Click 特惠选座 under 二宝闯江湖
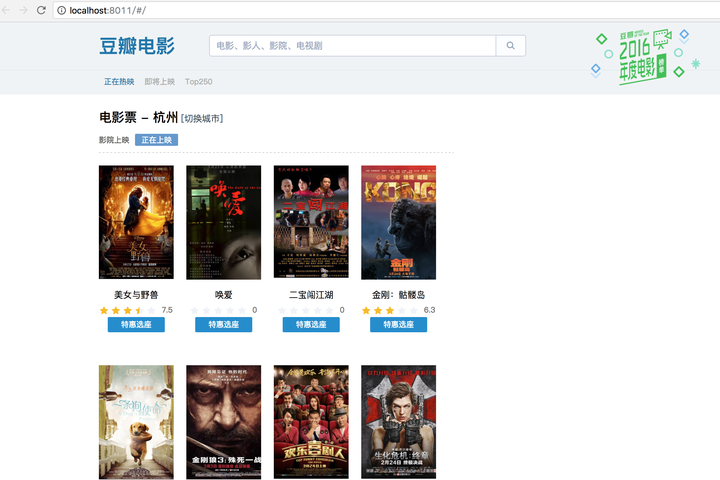 [311, 324]
